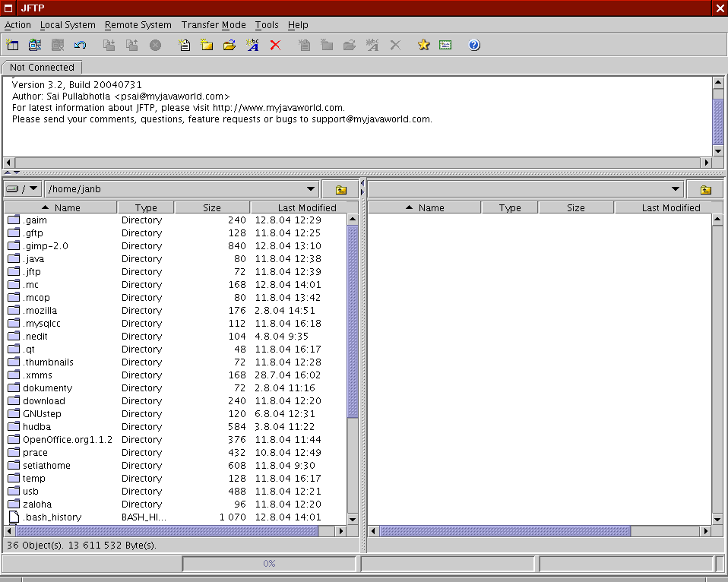Image resolution: width=728 pixels, height=582 pixels.
Task: Sort local files by Name column
Action: point(60,207)
